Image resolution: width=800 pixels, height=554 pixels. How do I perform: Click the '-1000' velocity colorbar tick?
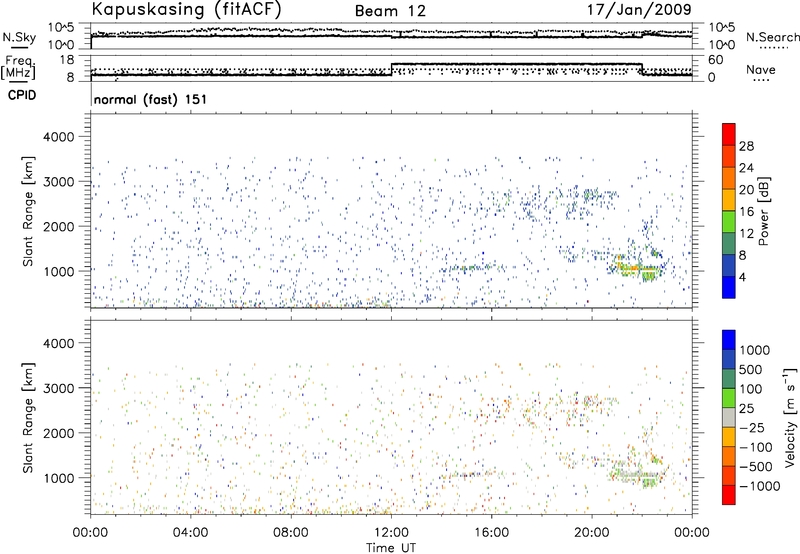click(759, 486)
